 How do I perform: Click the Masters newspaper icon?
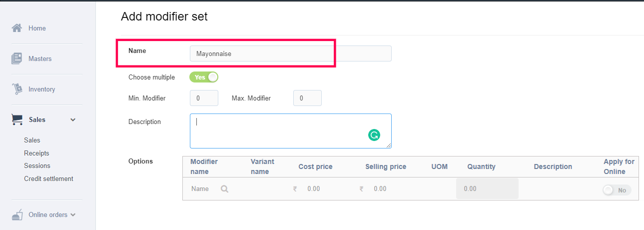tap(16, 58)
